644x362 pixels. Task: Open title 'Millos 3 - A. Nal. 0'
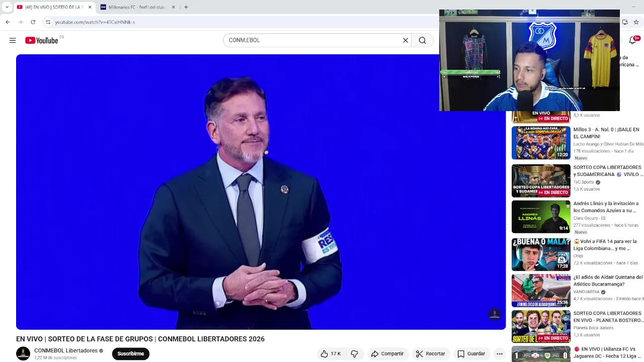[606, 133]
